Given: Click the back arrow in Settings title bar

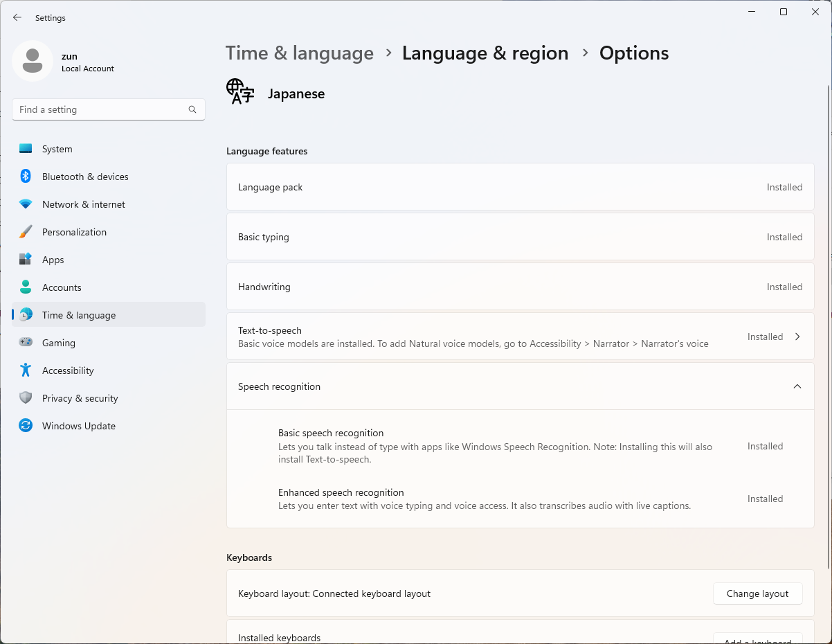Looking at the screenshot, I should click(x=17, y=17).
